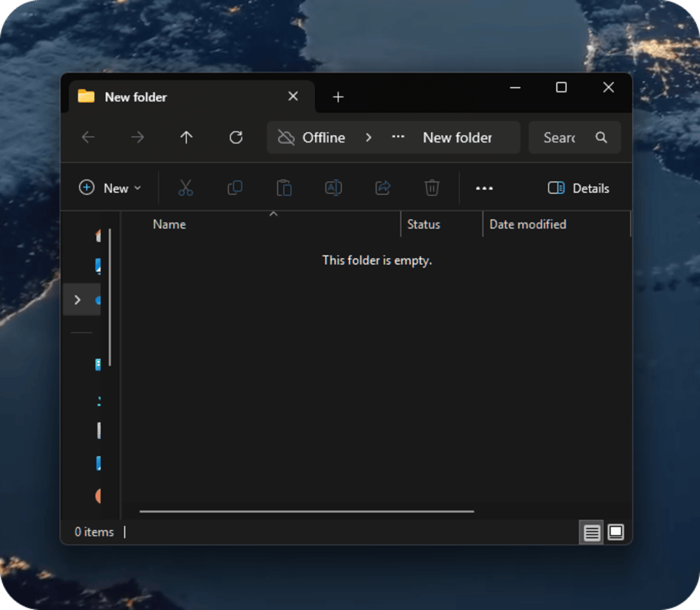The width and height of the screenshot is (700, 610).
Task: Switch to large thumbnails view layout
Action: 615,532
